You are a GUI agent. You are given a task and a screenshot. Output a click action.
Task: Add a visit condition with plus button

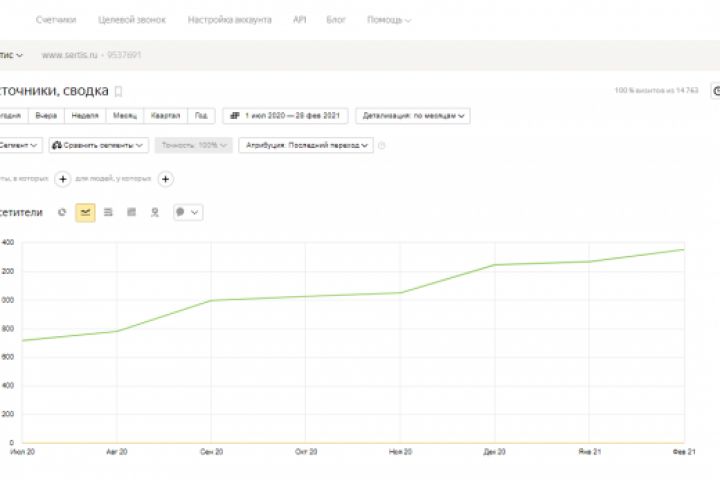(x=62, y=179)
